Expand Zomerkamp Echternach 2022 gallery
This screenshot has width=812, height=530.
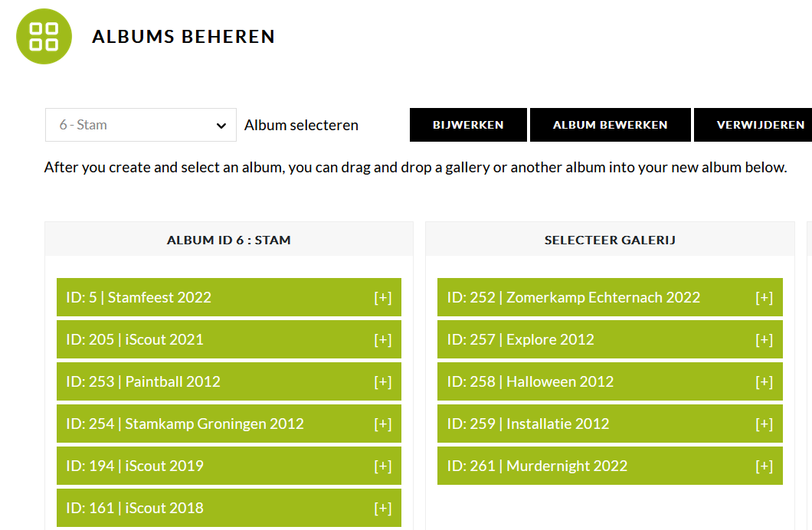(x=764, y=298)
